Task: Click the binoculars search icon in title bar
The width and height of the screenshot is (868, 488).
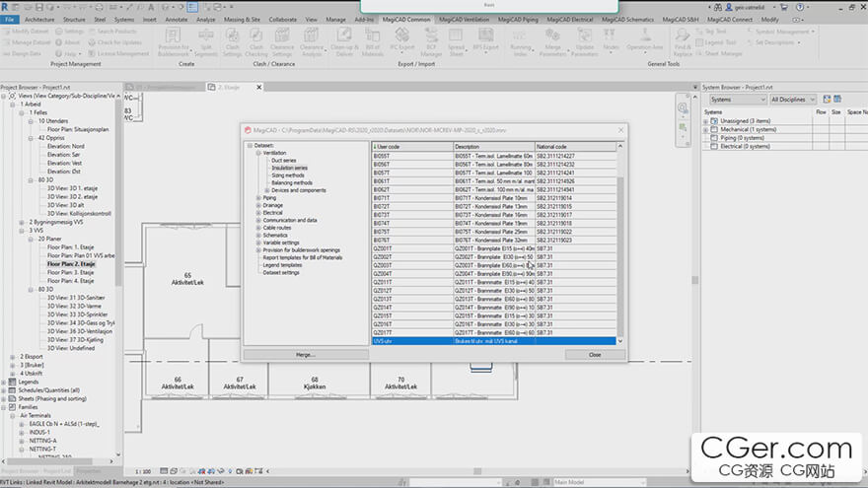Action: (718, 7)
